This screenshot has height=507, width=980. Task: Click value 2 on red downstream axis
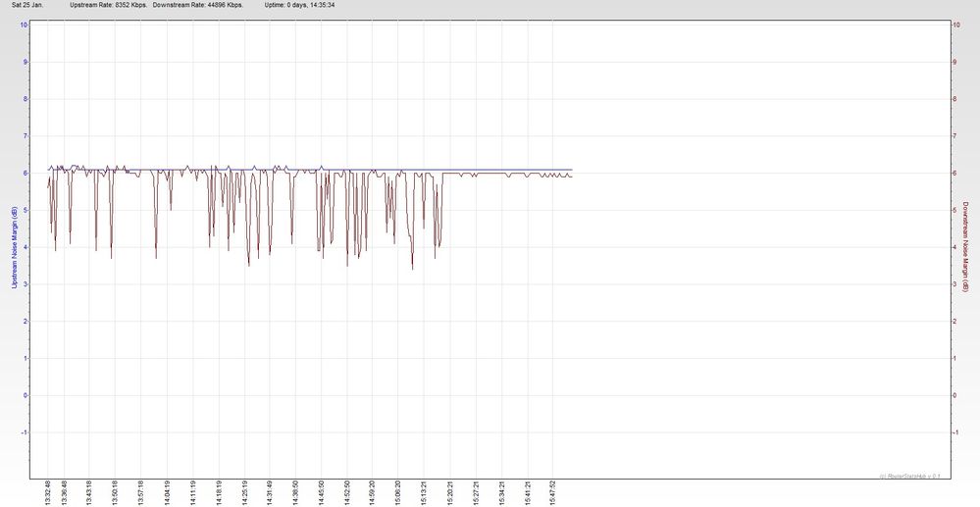955,322
